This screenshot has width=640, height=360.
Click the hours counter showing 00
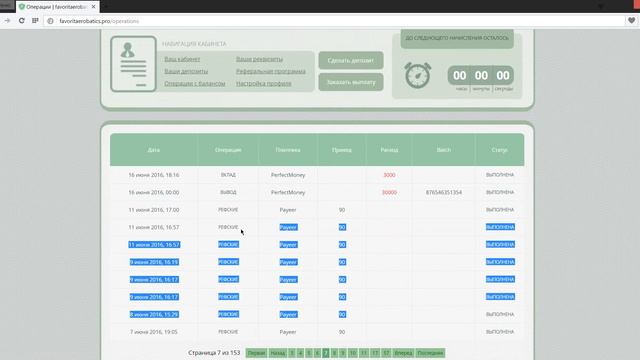[460, 76]
